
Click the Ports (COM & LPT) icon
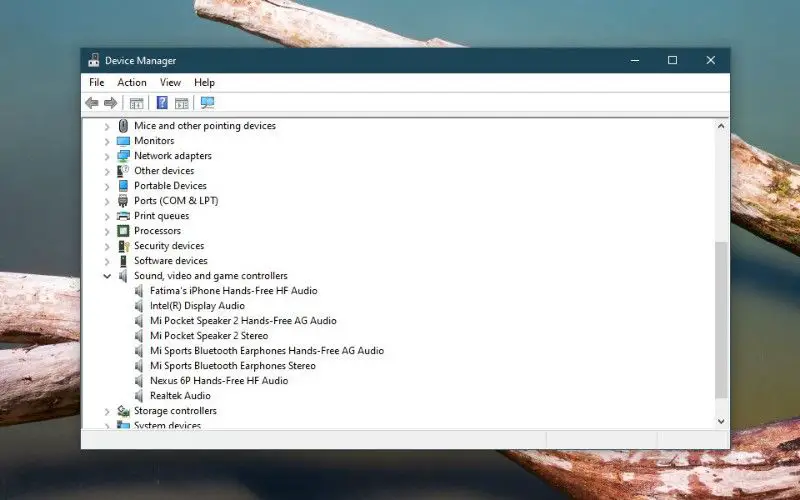[123, 201]
